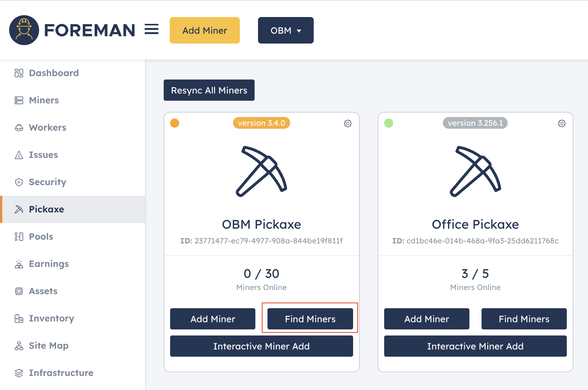Toggle the hamburger sidebar menu
This screenshot has width=588, height=390.
(152, 29)
